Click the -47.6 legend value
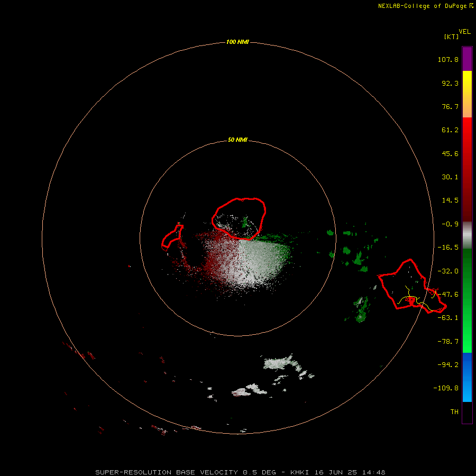476x476 pixels. [x=448, y=295]
